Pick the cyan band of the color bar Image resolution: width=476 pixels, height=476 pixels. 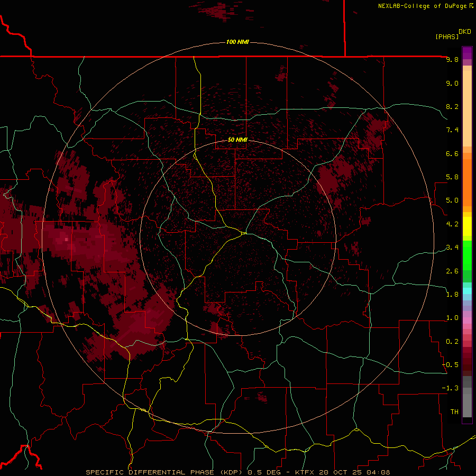(467, 291)
